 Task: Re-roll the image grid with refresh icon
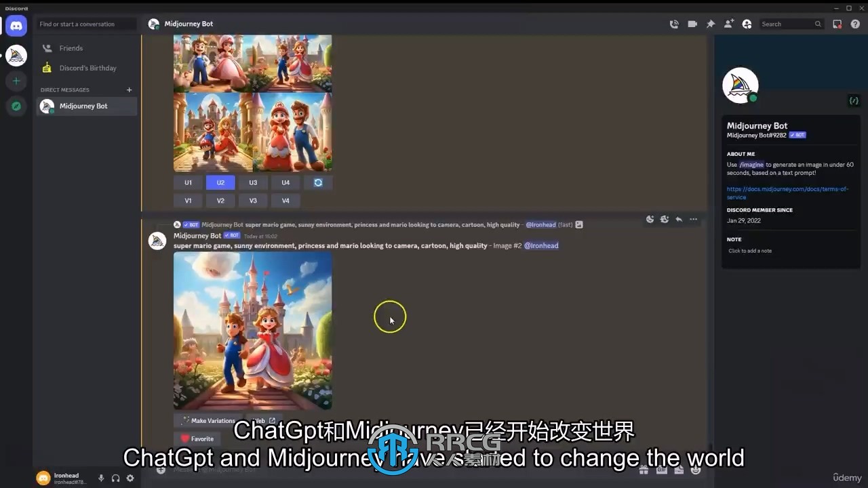click(318, 182)
